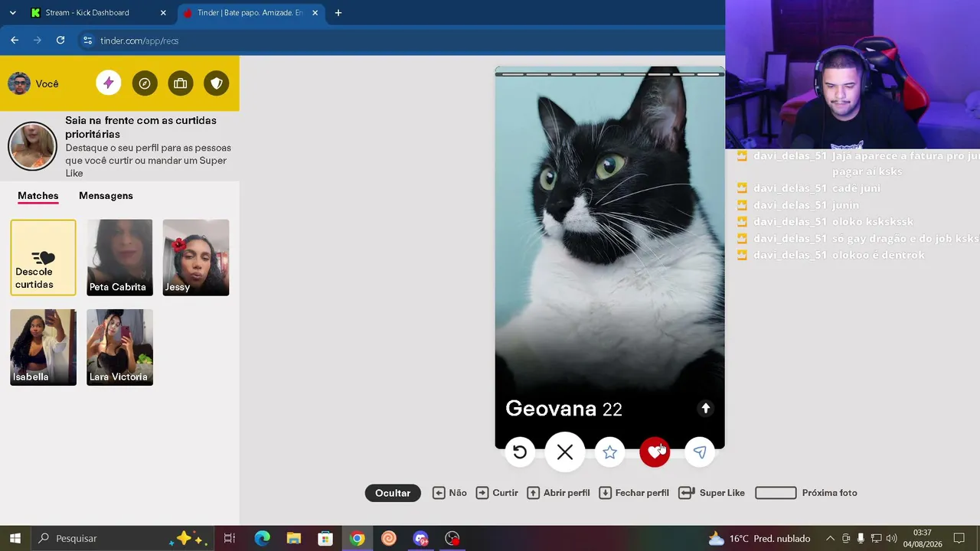
Task: Reload the Tinder page
Action: (60, 41)
